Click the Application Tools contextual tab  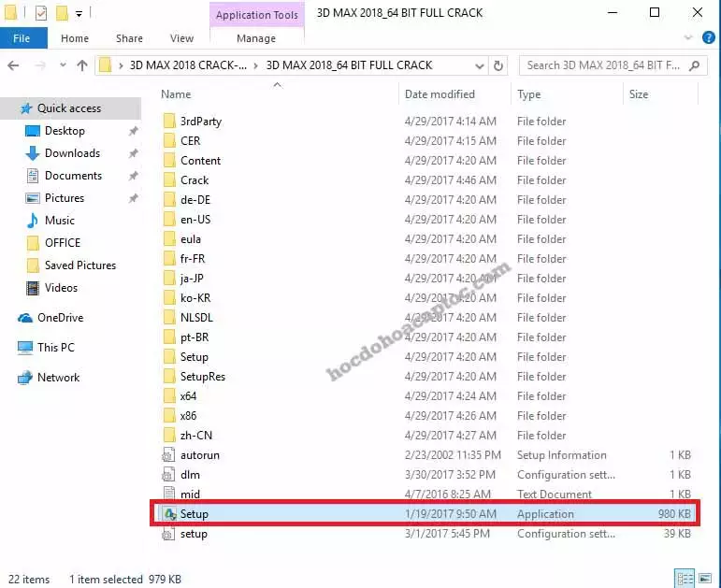tap(257, 15)
